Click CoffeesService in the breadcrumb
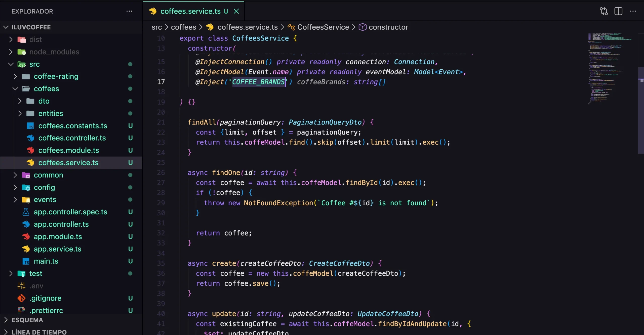This screenshot has width=644, height=335. [x=323, y=27]
